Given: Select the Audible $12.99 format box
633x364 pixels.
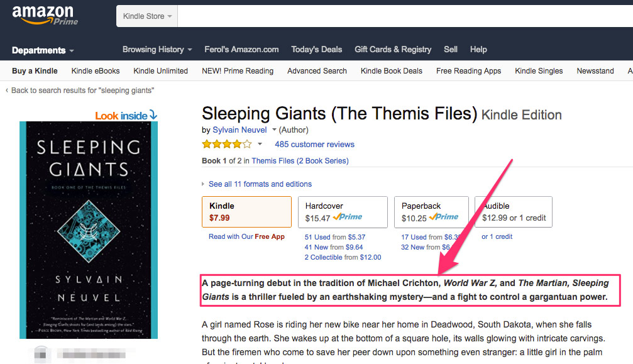Looking at the screenshot, I should 514,212.
